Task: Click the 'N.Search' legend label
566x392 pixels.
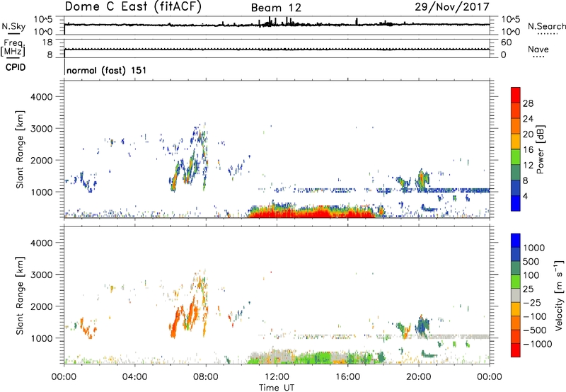Action: click(x=546, y=26)
